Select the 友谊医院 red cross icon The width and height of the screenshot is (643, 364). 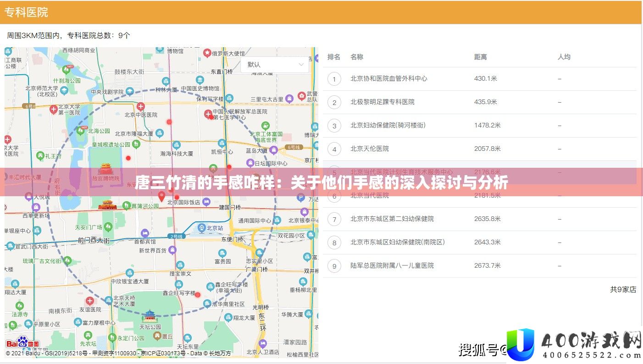(90, 301)
